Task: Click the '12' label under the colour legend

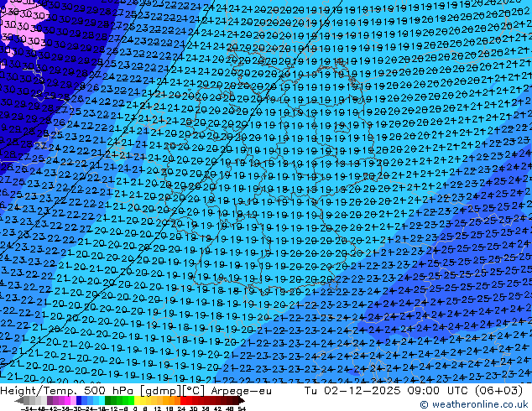Action: coord(157,408)
